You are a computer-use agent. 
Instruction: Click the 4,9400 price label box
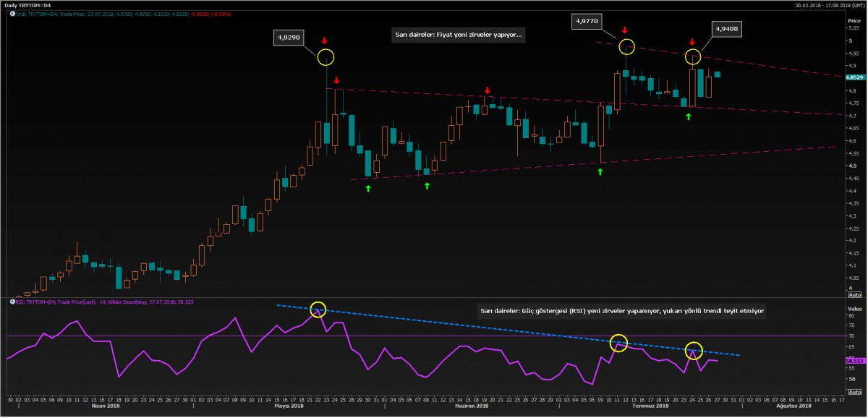pos(726,29)
